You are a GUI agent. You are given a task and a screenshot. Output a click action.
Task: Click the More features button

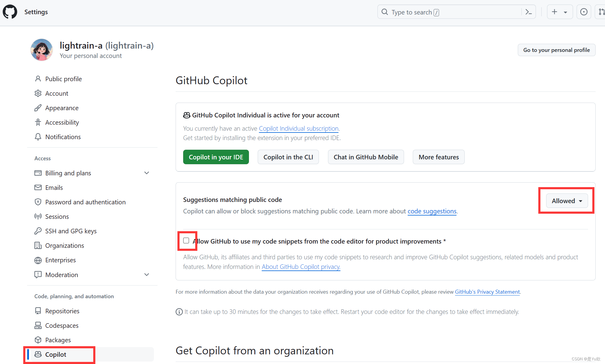click(x=439, y=157)
